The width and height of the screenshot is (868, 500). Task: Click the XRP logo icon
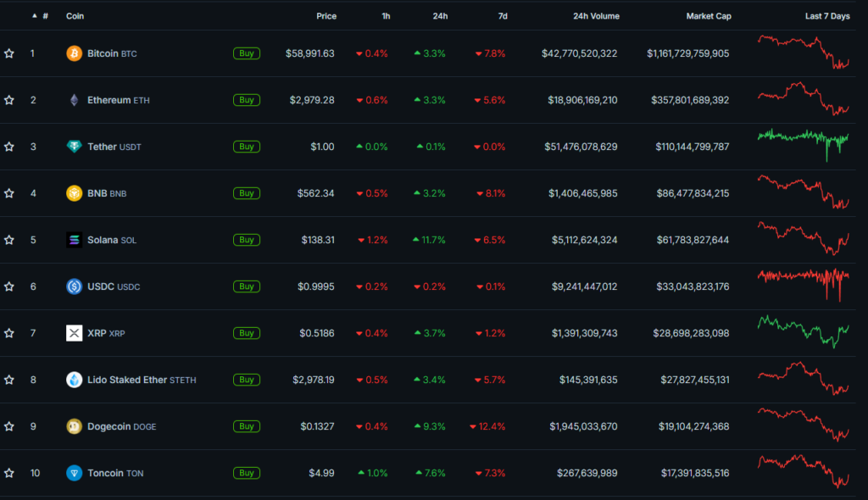pyautogui.click(x=75, y=333)
